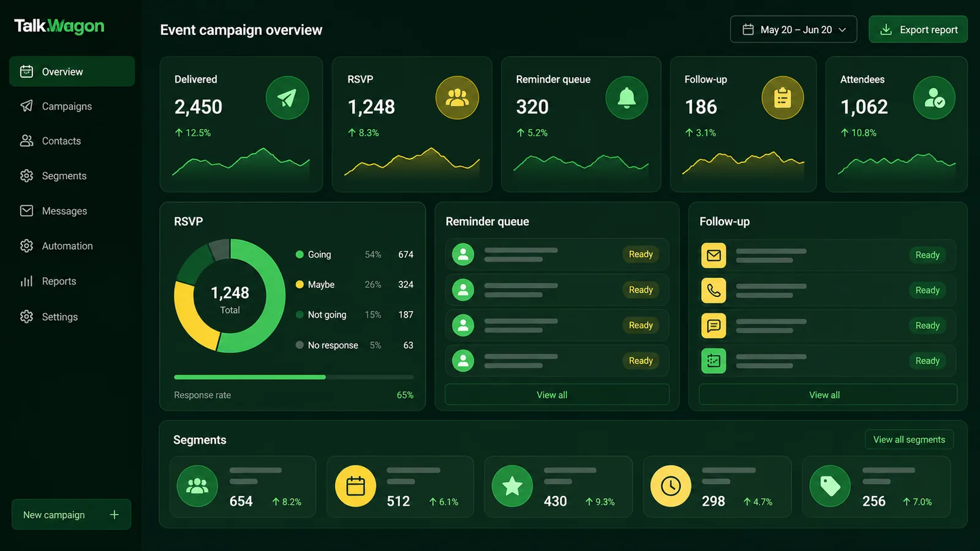Open the Overview menu item
The image size is (980, 551).
[72, 72]
